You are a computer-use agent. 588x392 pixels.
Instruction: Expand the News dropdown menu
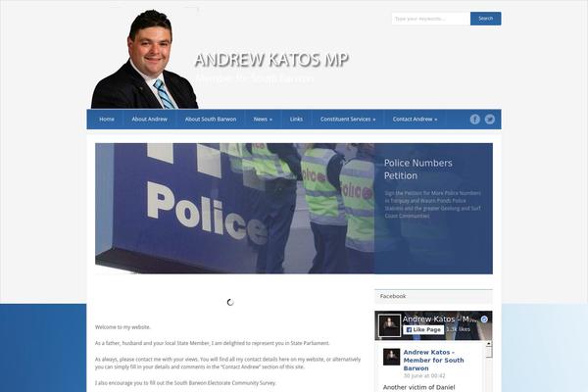[x=263, y=120]
